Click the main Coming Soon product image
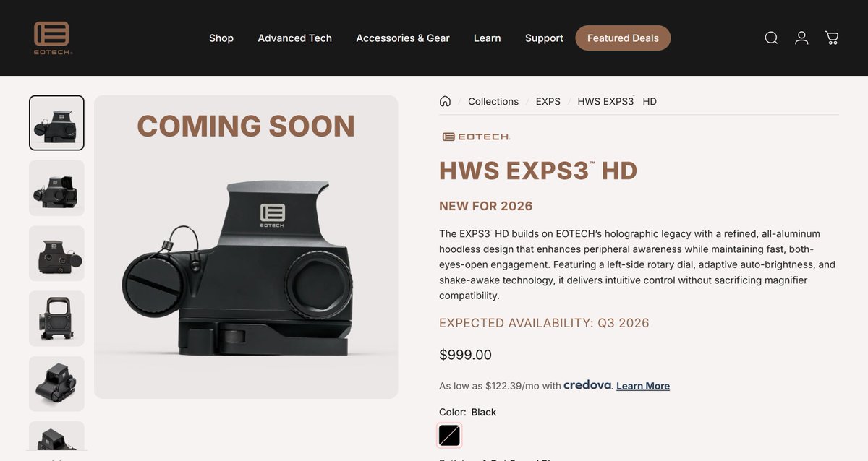Image resolution: width=868 pixels, height=461 pixels. pyautogui.click(x=246, y=247)
